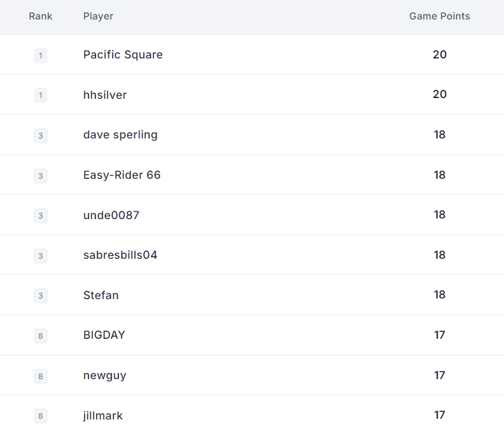The image size is (504, 432).
Task: Select newguy player name
Action: (105, 376)
